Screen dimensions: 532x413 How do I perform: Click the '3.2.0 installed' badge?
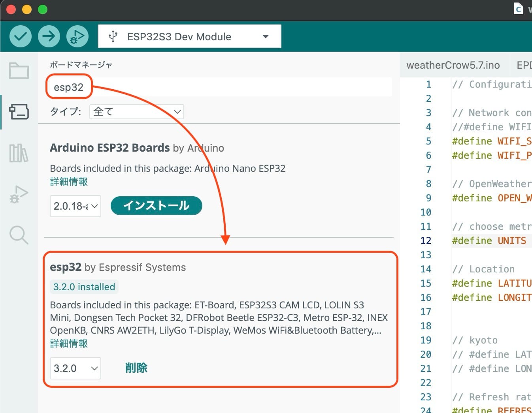pyautogui.click(x=84, y=287)
